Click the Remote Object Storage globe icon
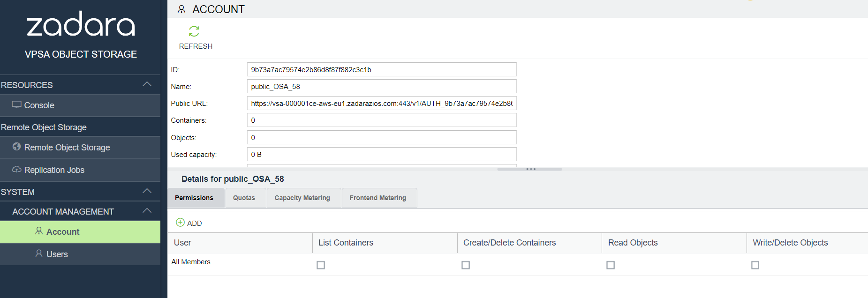Image resolution: width=868 pixels, height=298 pixels. [16, 147]
